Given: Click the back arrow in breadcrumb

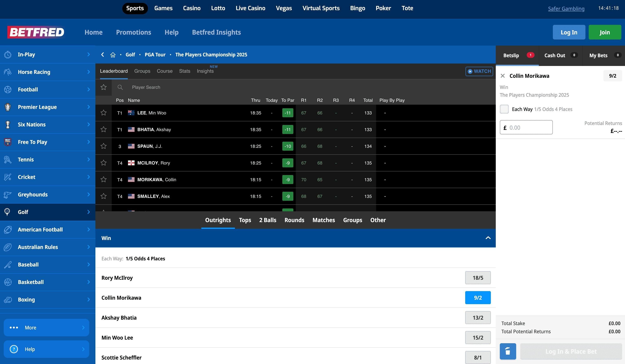Looking at the screenshot, I should pos(102,55).
